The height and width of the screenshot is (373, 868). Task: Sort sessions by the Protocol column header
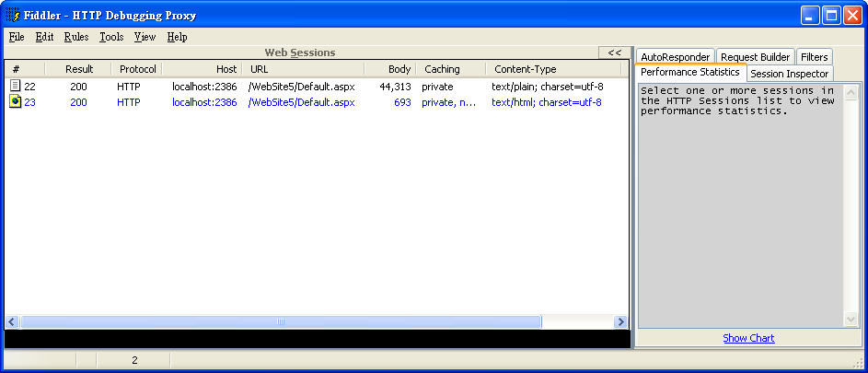coord(137,69)
